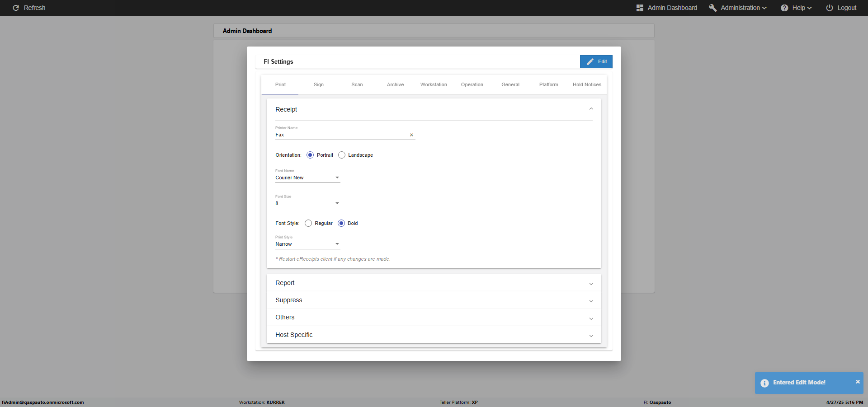Click the Help question mark icon
The image size is (868, 407).
784,8
